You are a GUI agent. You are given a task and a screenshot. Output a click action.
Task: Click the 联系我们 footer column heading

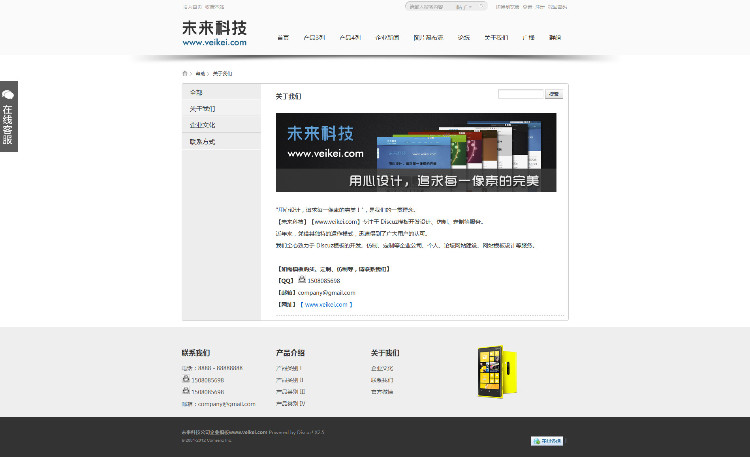[x=196, y=353]
